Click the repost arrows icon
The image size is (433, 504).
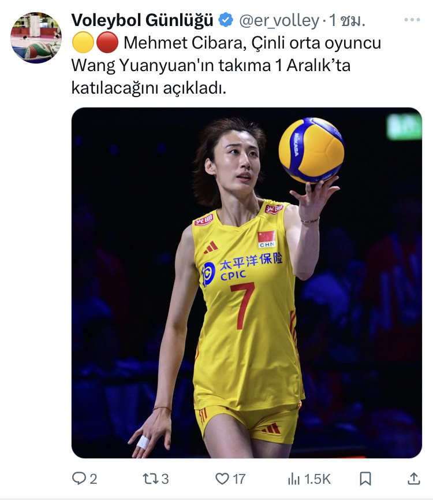(151, 479)
